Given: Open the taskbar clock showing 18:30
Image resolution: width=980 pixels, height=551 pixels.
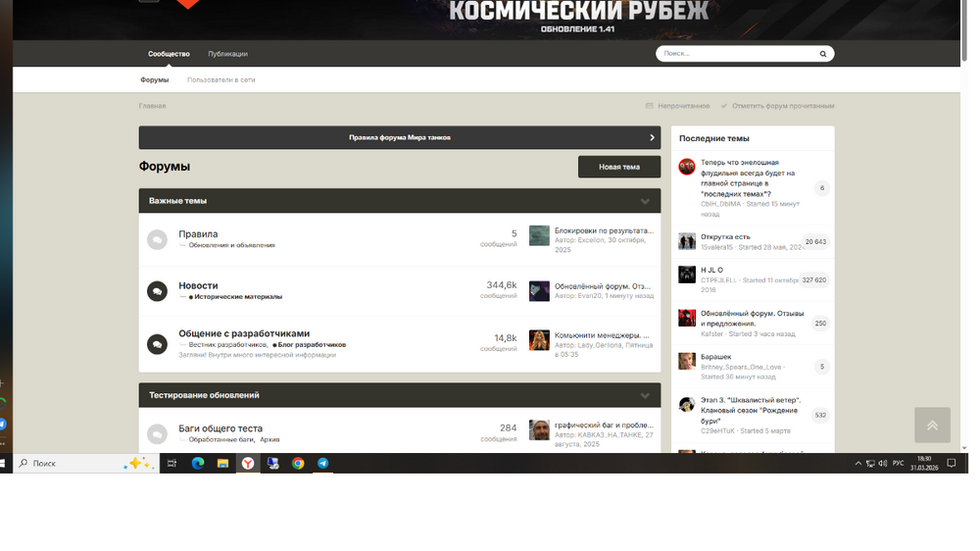Looking at the screenshot, I should tap(924, 464).
